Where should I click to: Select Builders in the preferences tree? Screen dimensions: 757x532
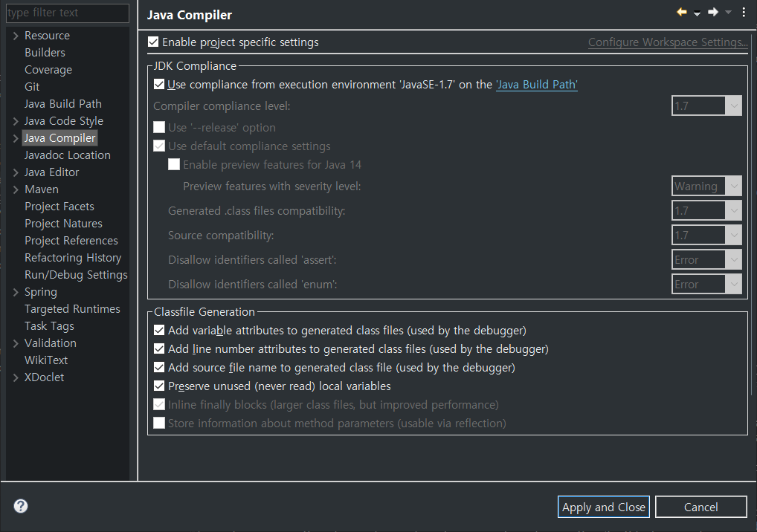click(x=45, y=53)
